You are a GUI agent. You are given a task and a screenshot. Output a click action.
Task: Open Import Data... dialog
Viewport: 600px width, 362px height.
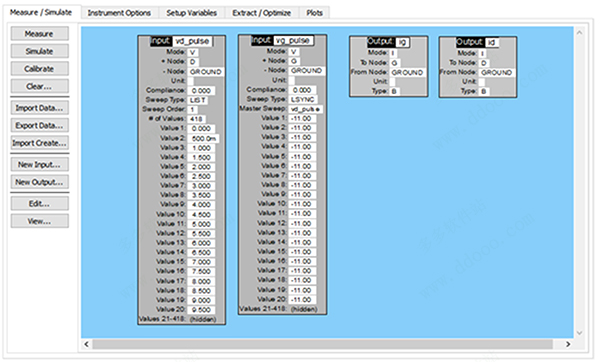[x=39, y=108]
